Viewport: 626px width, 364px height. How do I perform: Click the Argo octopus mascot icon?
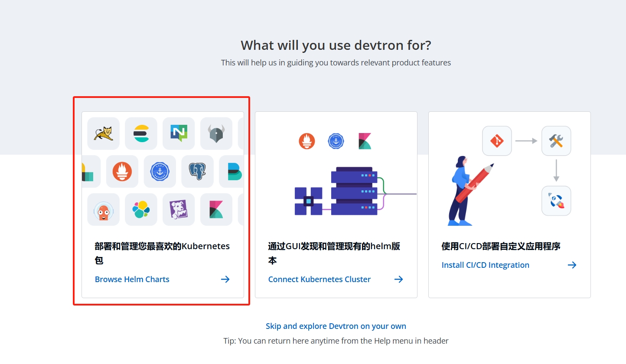tap(103, 210)
